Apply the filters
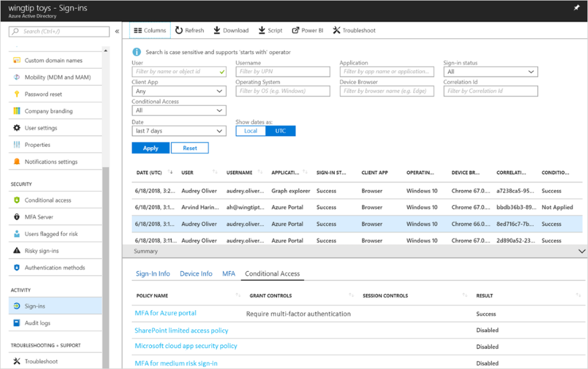 pos(151,148)
